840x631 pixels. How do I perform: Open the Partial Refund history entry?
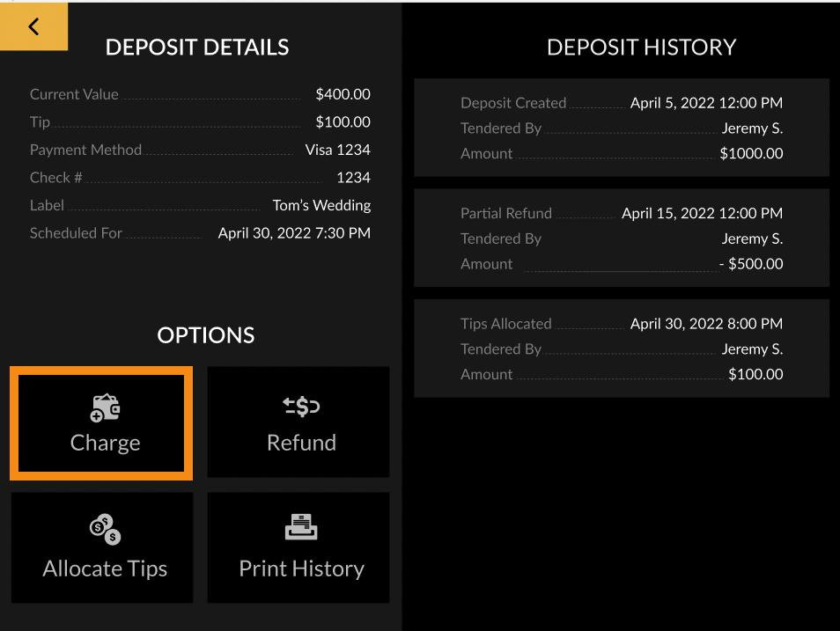point(622,238)
